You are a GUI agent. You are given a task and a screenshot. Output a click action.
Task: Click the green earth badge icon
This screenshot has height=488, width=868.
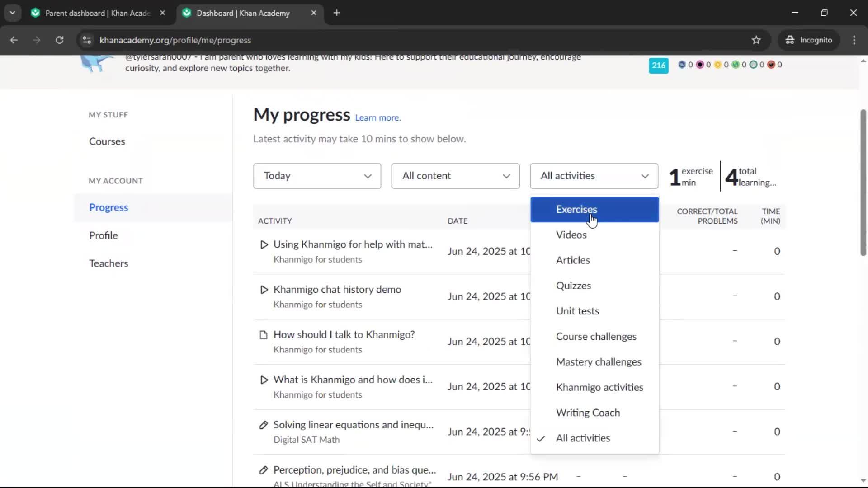[x=736, y=65]
